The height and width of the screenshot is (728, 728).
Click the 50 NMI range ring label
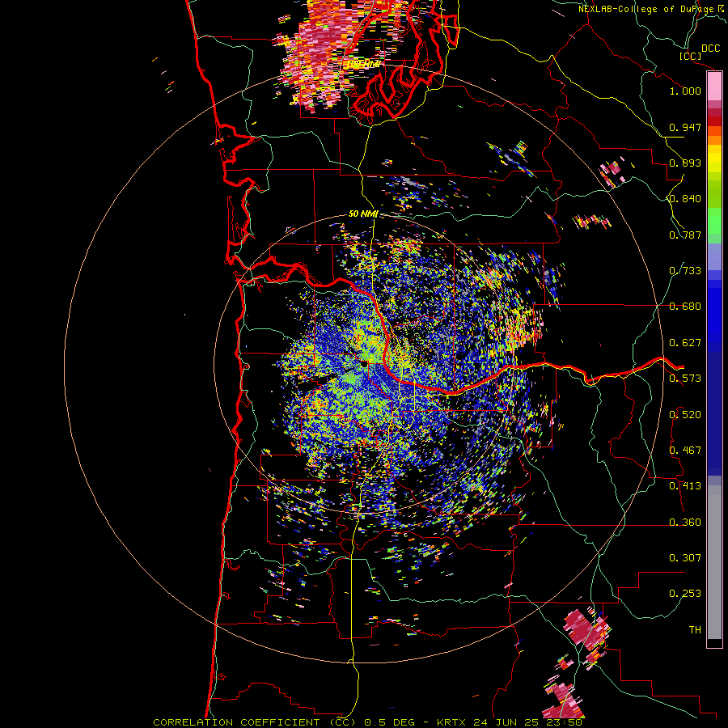pos(363,214)
